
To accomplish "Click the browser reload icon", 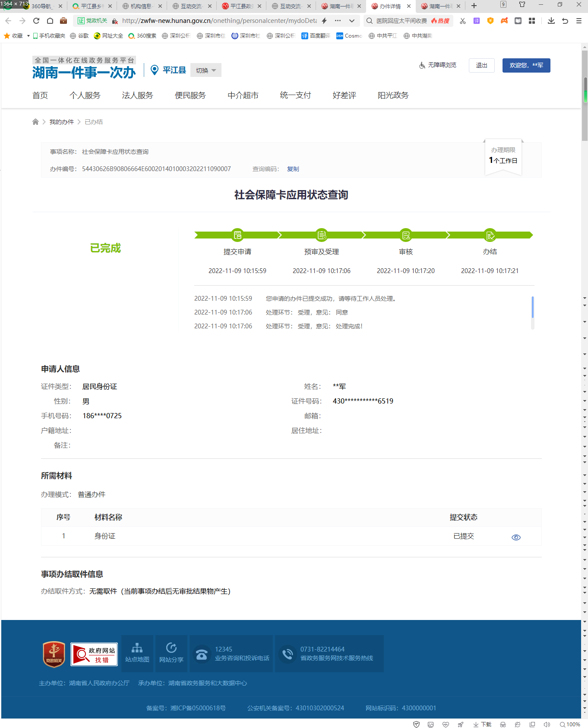I will point(36,21).
